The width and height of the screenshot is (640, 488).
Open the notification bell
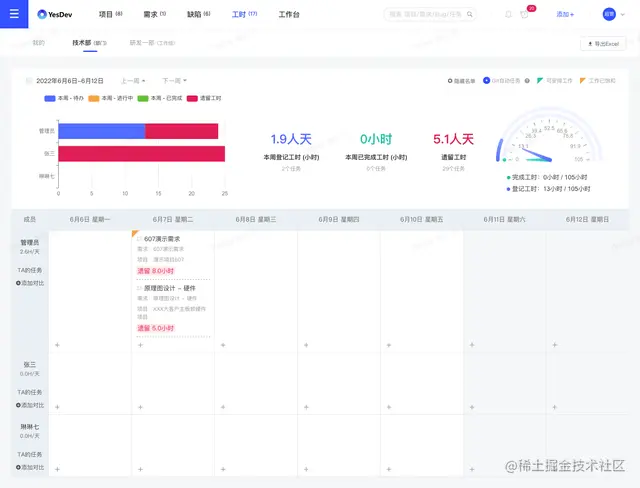508,14
